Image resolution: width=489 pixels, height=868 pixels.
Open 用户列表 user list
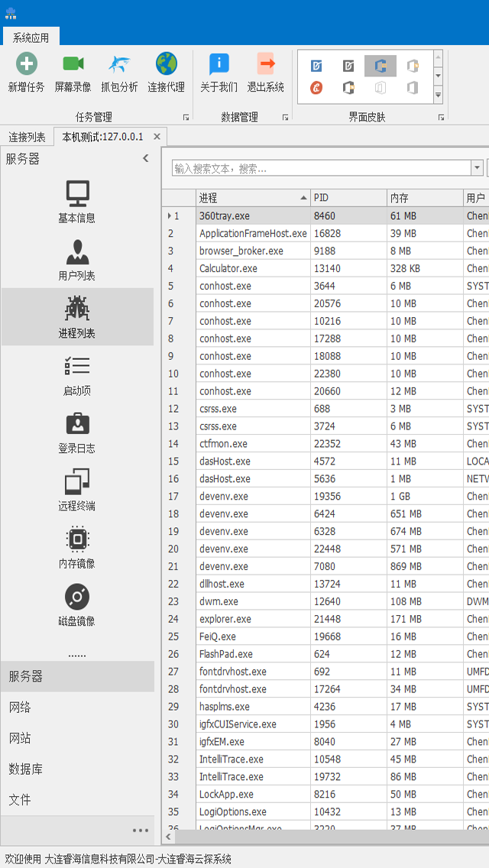(x=77, y=259)
